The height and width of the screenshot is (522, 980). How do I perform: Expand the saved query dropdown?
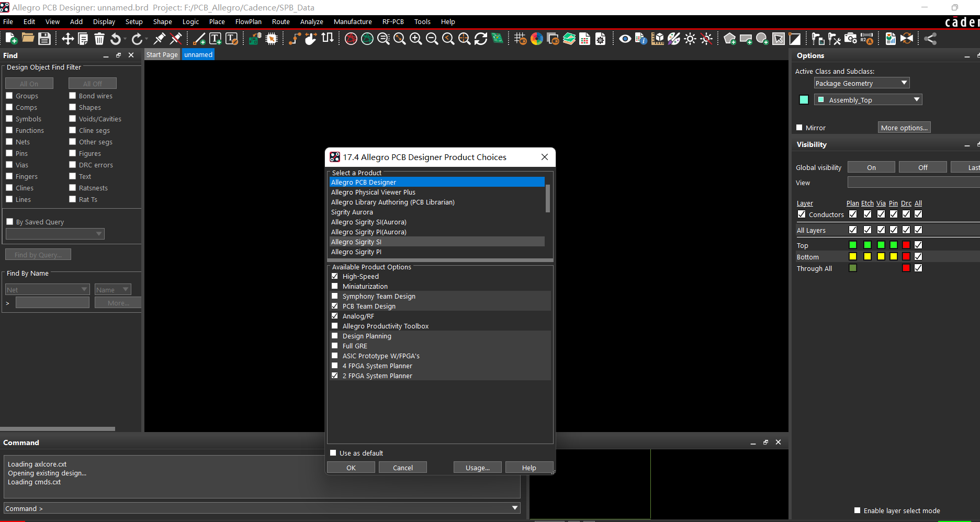click(55, 234)
